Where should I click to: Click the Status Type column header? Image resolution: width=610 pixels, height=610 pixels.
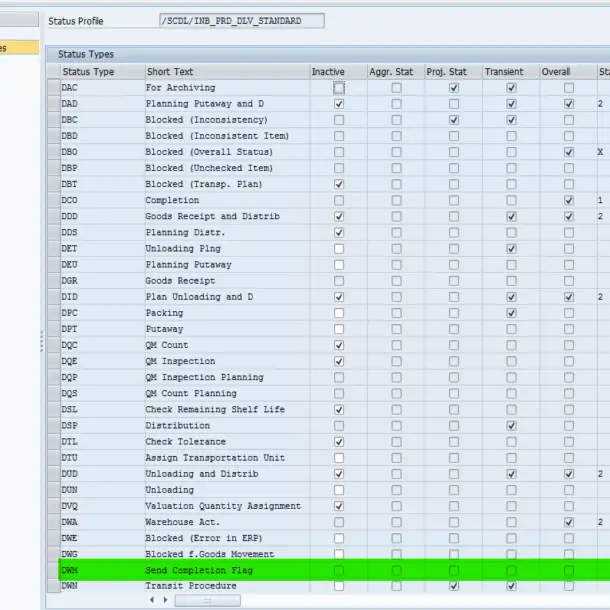[103, 72]
